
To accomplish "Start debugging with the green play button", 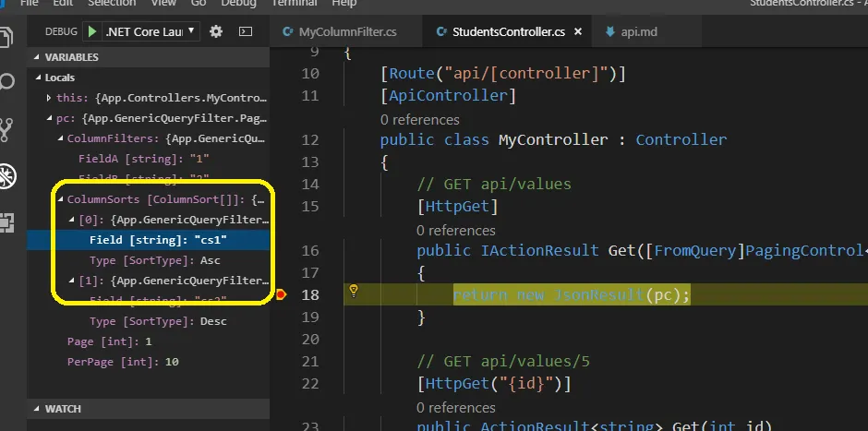I will coord(92,31).
